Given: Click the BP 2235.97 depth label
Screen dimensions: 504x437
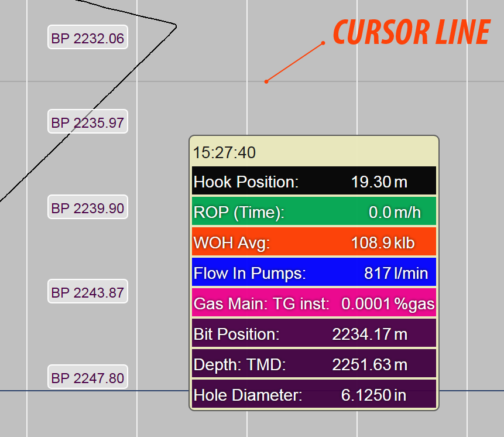Looking at the screenshot, I should 87,122.
